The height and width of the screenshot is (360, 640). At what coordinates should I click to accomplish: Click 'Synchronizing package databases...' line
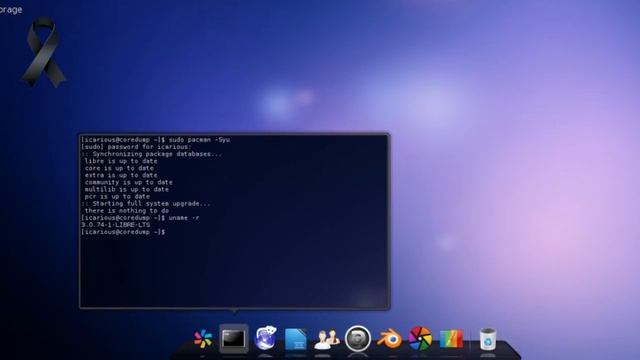[x=151, y=154]
